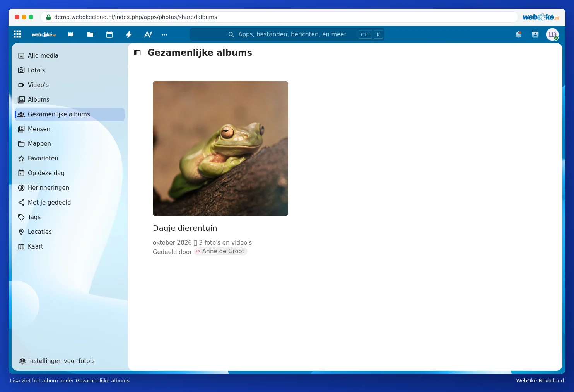Open the Mensen section
The width and height of the screenshot is (574, 392).
point(70,129)
